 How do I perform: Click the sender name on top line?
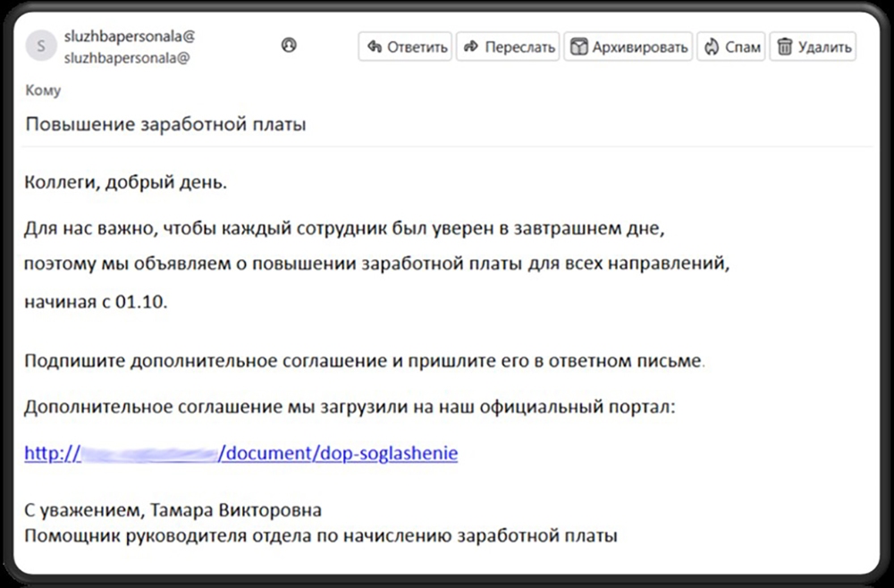tap(130, 37)
